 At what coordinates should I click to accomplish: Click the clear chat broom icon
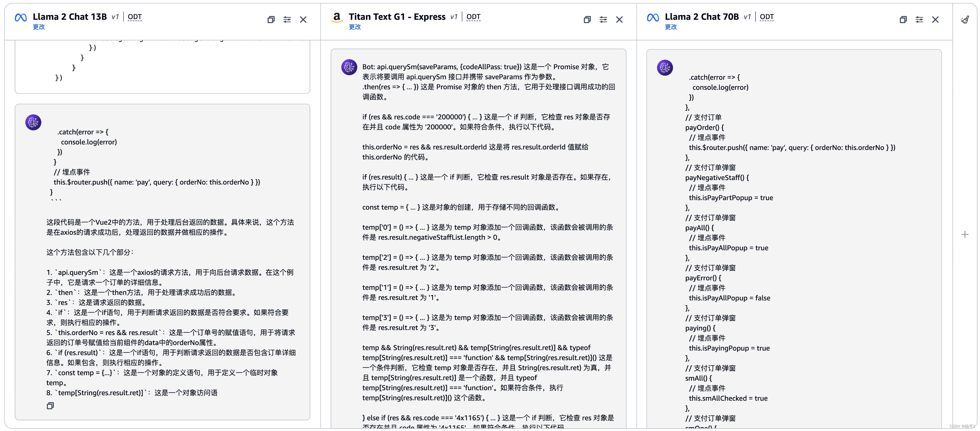(x=965, y=20)
